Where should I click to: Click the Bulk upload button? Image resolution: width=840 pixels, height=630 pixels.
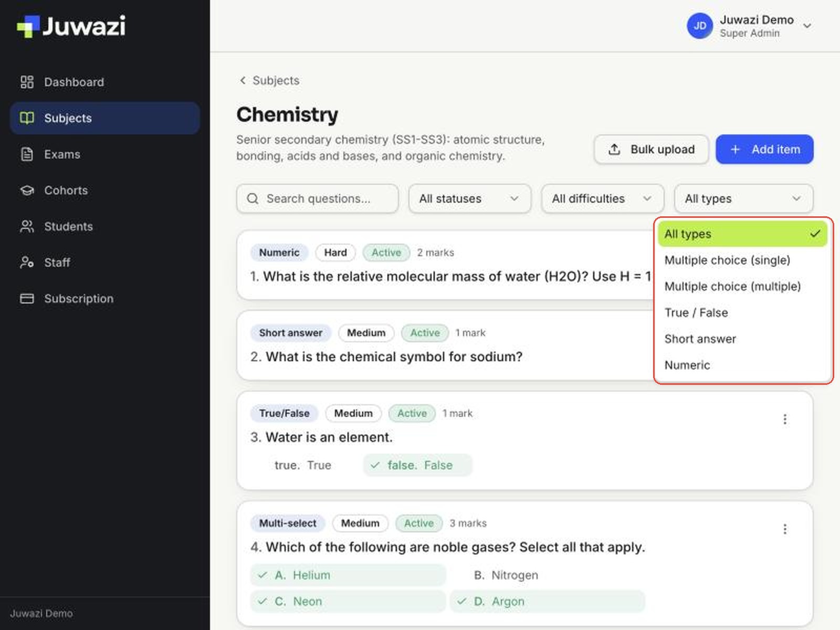pyautogui.click(x=651, y=150)
